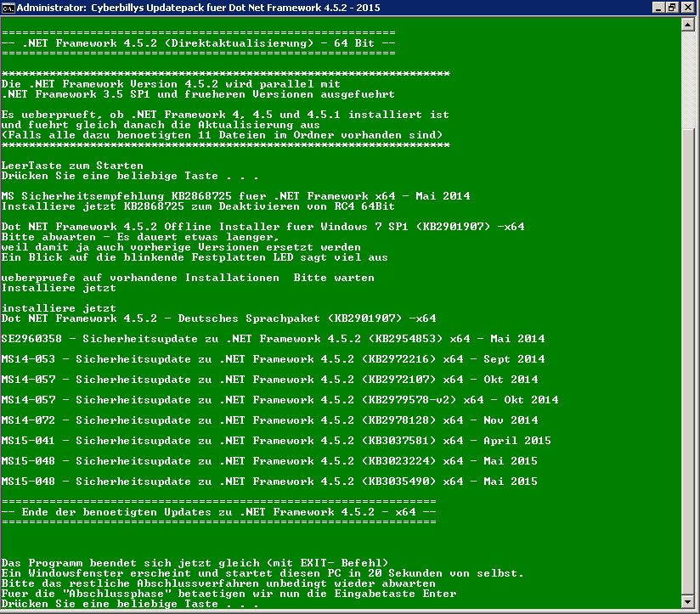Image resolution: width=700 pixels, height=614 pixels.
Task: Click the MS14-072 update line (KB2978128) Nov 2014
Action: click(x=269, y=420)
